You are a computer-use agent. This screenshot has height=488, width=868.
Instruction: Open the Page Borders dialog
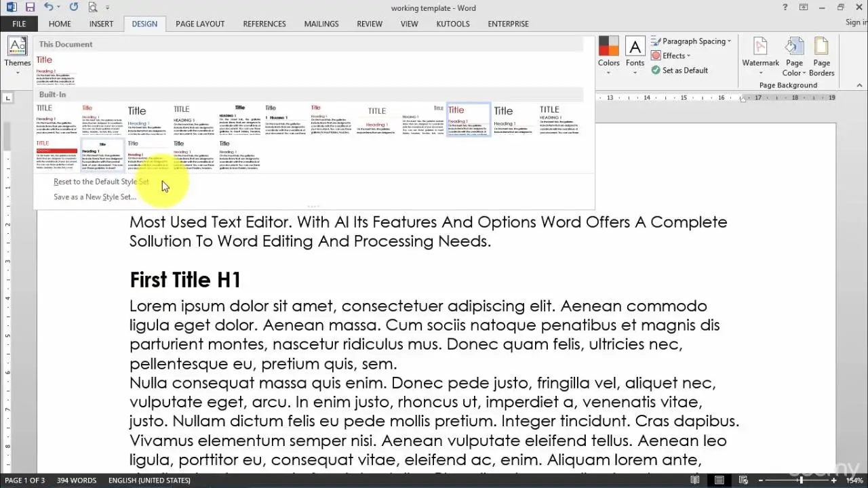pyautogui.click(x=821, y=57)
